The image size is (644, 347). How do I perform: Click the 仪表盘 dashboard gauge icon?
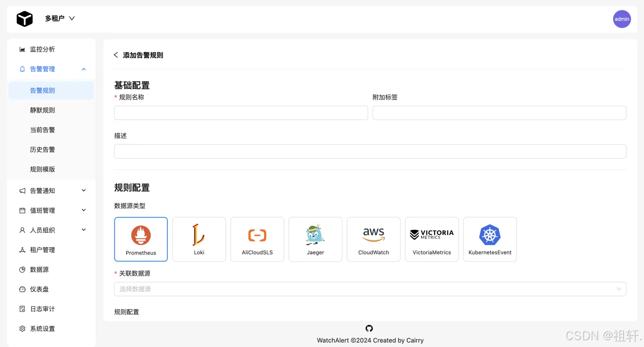[22, 289]
